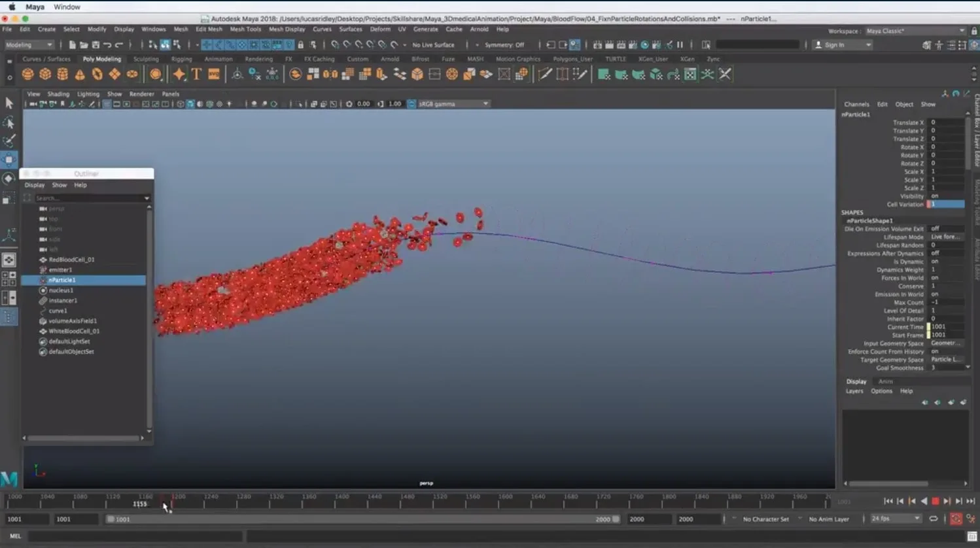980x548 pixels.
Task: Pick the Lasso Select tool in toolbox
Action: (9, 122)
